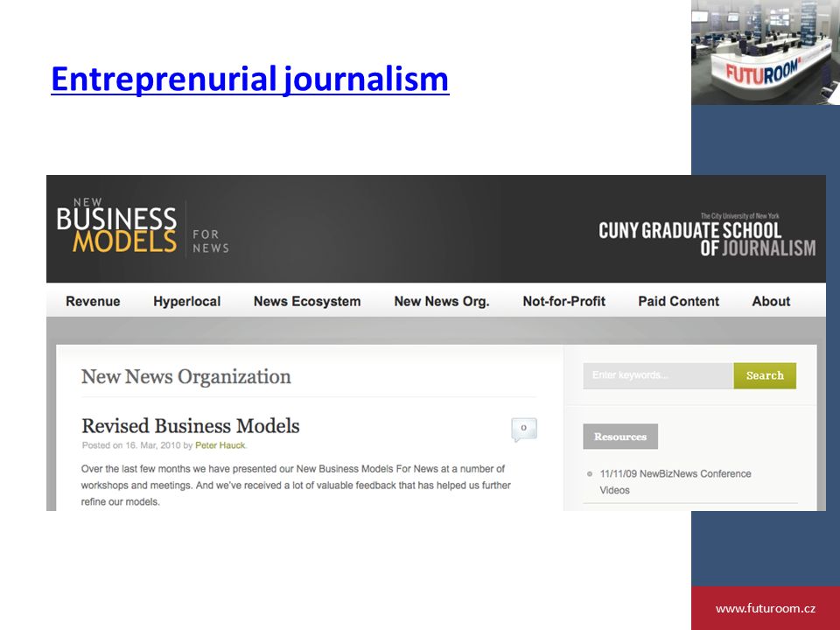Open the Hyperlocal menu item
This screenshot has width=840, height=630.
click(x=187, y=301)
